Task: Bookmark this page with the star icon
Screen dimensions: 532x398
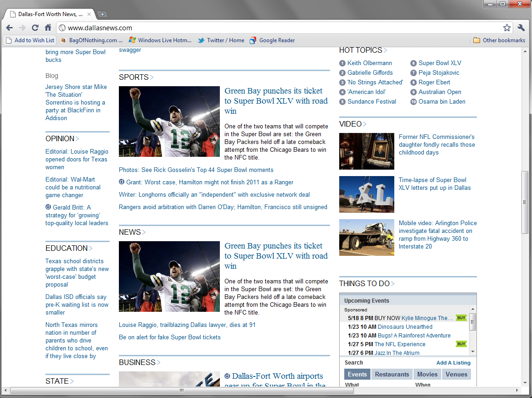Action: click(x=507, y=28)
